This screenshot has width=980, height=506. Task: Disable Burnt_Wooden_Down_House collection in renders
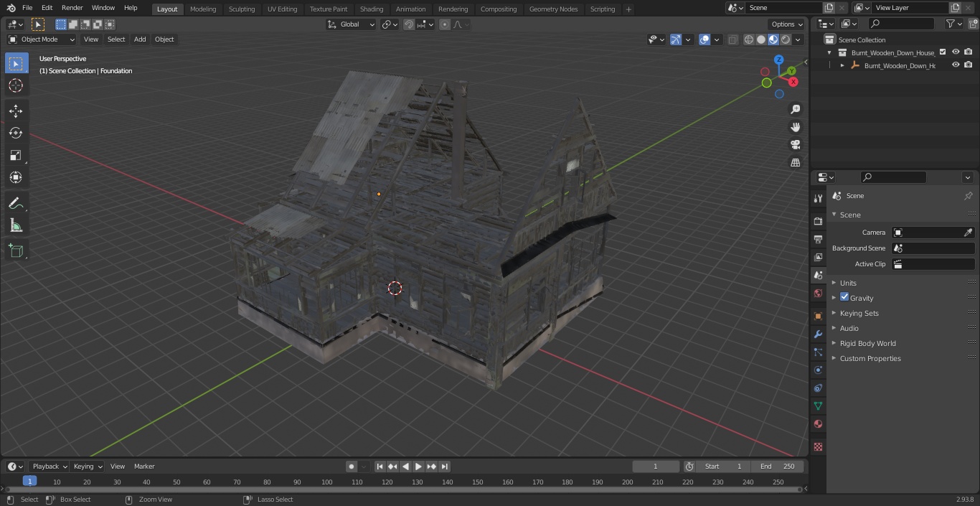click(969, 52)
